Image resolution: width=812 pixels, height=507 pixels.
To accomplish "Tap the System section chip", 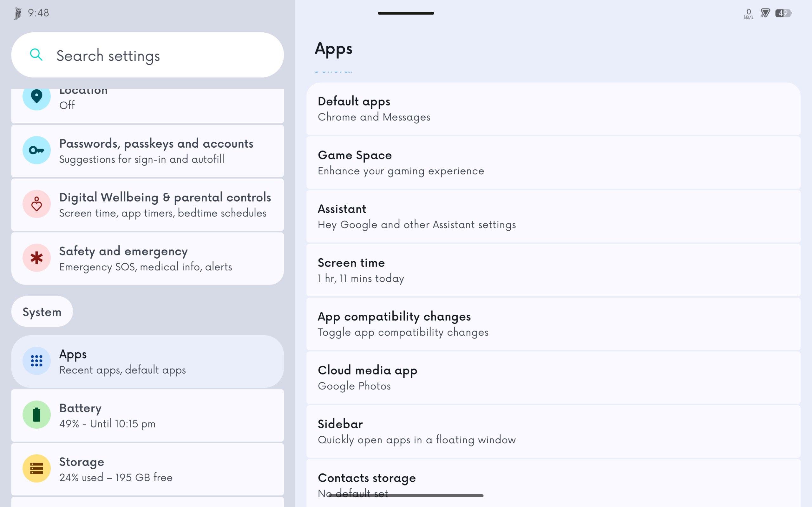I will 42,311.
